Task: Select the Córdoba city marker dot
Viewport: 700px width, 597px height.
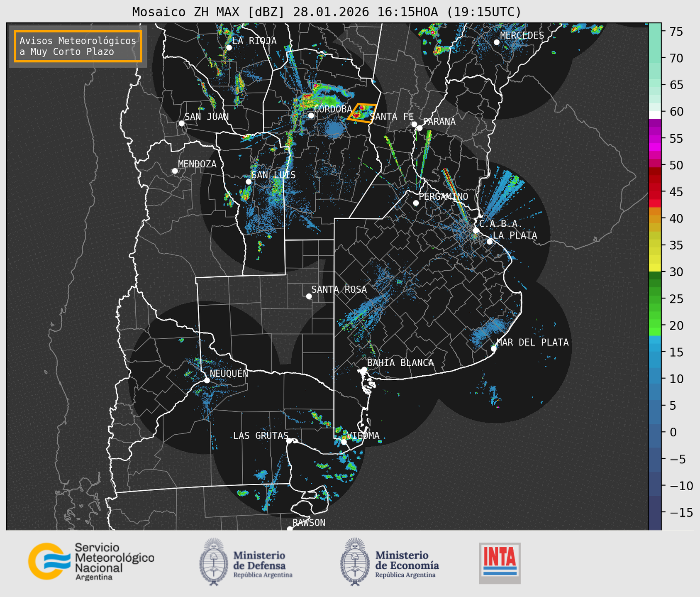Action: click(311, 115)
